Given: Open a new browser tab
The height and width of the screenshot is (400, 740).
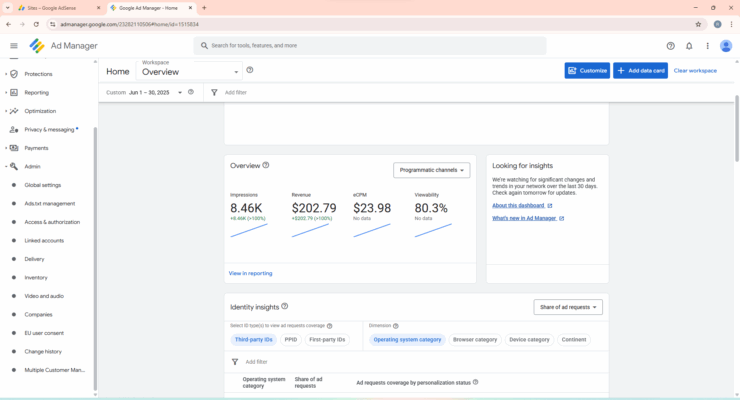Looking at the screenshot, I should (x=204, y=8).
